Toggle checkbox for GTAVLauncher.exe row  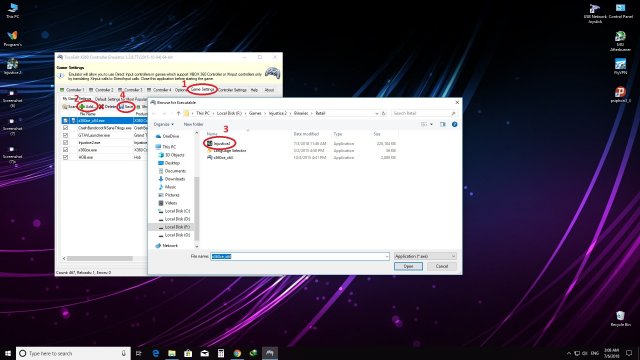65,136
